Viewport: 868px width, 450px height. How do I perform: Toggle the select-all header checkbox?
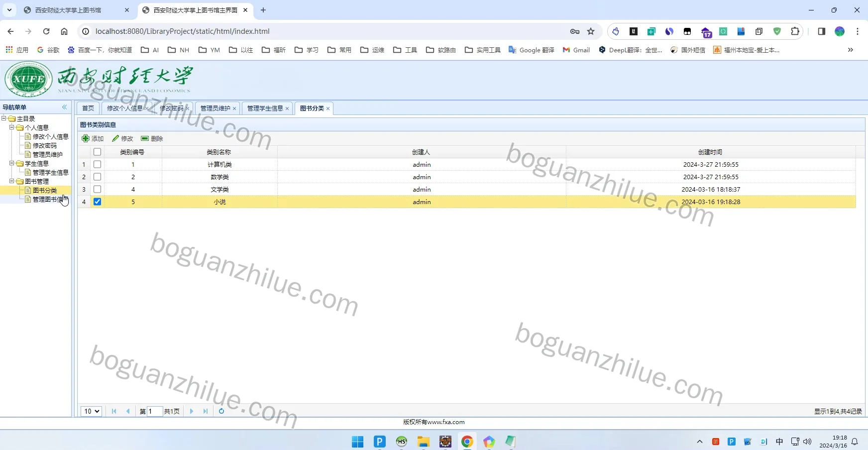(x=97, y=152)
